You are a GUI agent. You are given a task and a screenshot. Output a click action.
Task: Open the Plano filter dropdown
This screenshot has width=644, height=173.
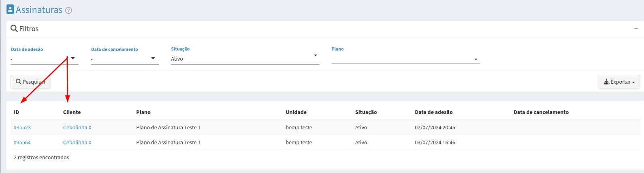405,59
